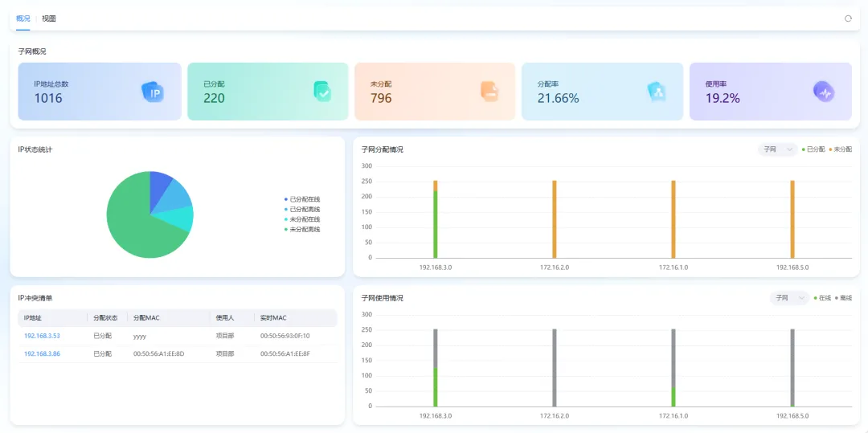Toggle 已分配在线 in the pie chart legend
868x433 pixels.
pyautogui.click(x=304, y=199)
